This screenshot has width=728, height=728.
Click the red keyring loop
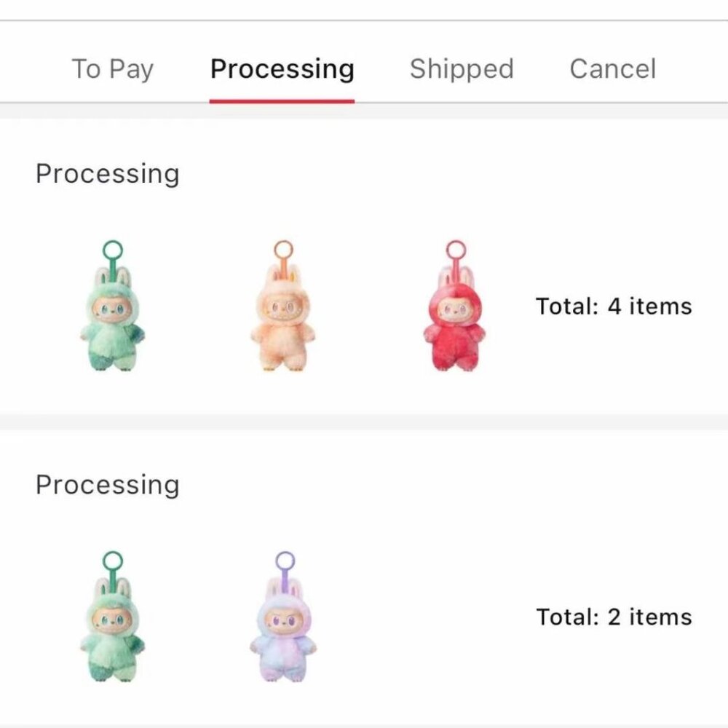click(x=456, y=251)
